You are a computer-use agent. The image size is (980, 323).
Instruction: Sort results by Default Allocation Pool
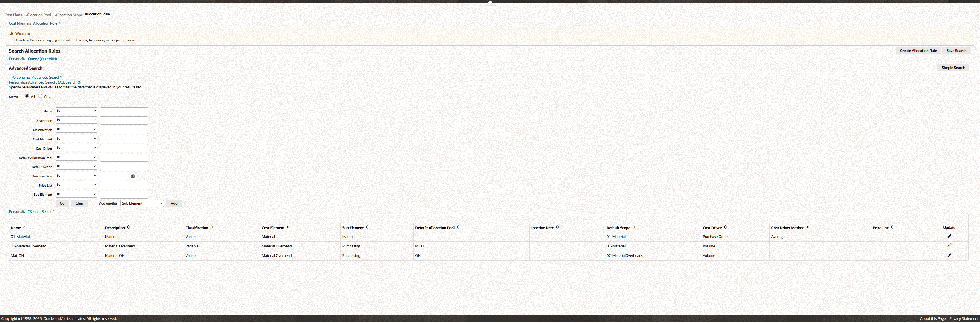(x=458, y=227)
